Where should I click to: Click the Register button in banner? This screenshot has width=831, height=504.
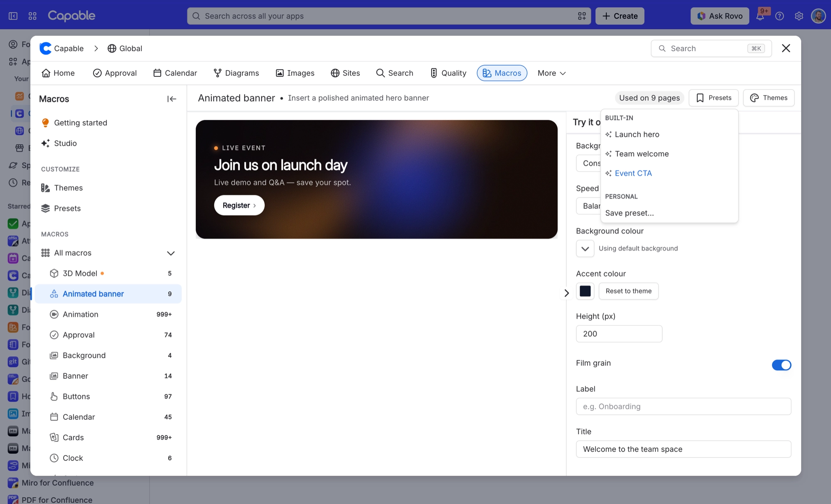239,206
